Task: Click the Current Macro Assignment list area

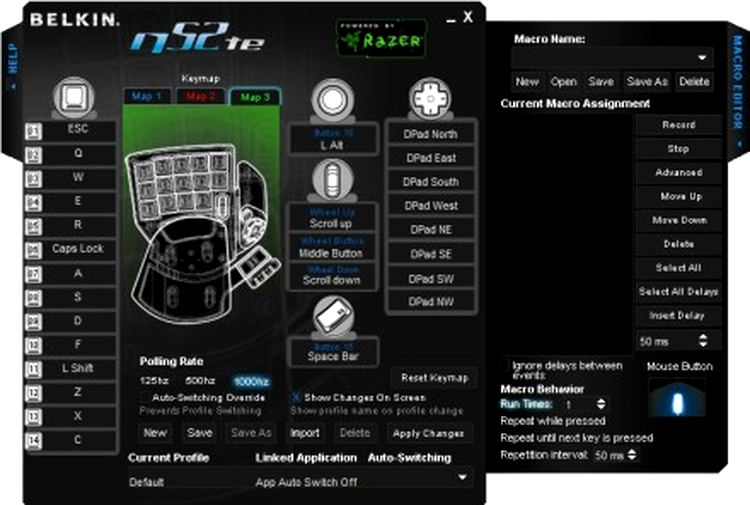Action: [566, 234]
